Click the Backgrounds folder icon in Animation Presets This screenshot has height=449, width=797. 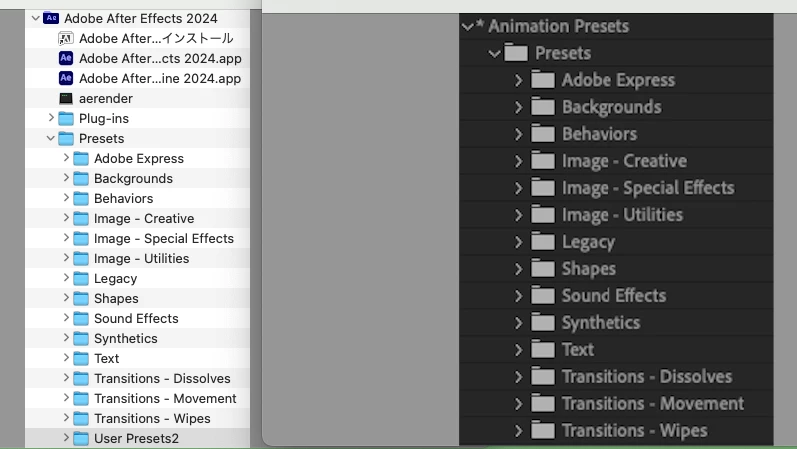point(543,107)
